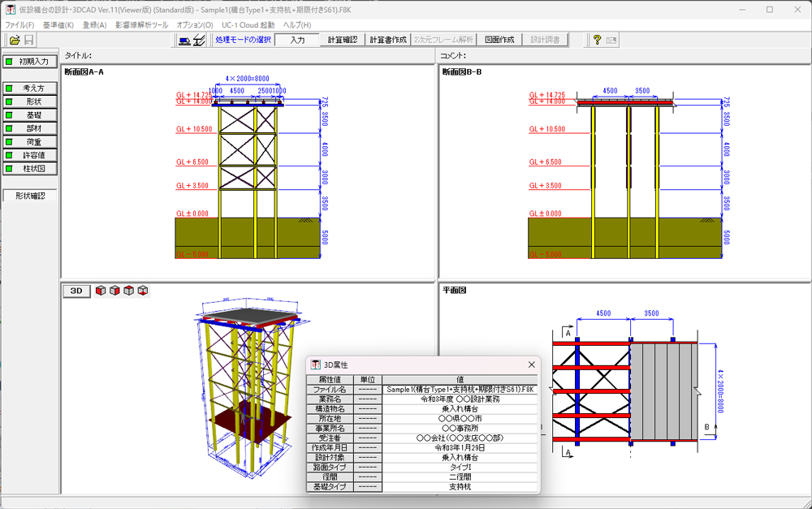Open the ファイル(F) menu
Viewport: 812px width, 509px height.
point(19,25)
